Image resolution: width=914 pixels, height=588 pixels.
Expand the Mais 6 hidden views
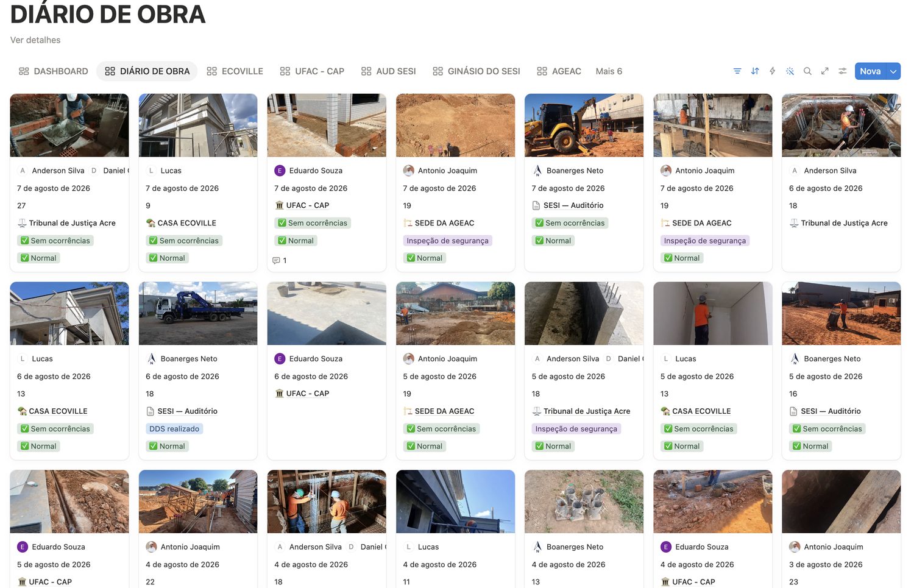coord(609,71)
